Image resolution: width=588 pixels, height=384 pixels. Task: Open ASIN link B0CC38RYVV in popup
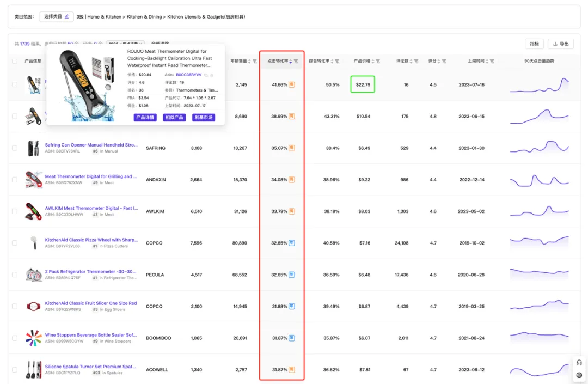(188, 75)
